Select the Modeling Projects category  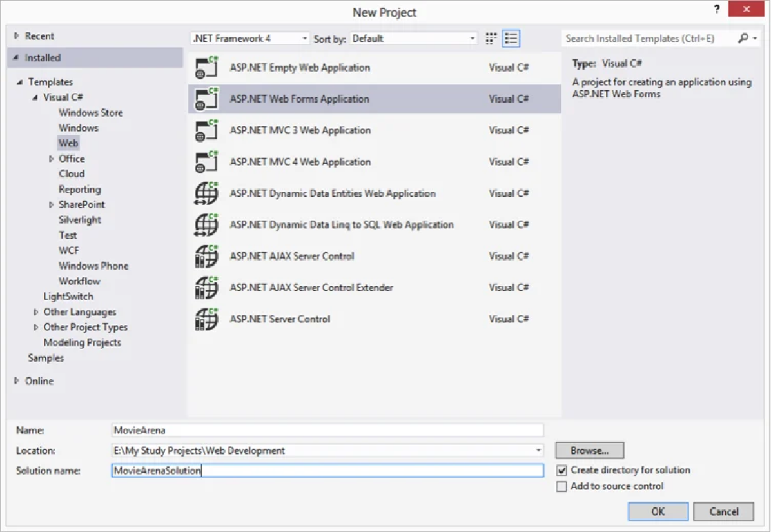82,342
